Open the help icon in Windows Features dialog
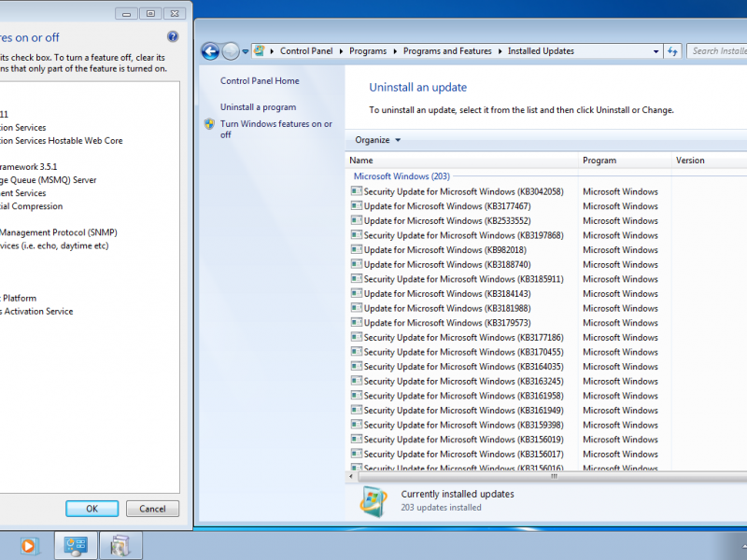 (x=173, y=36)
